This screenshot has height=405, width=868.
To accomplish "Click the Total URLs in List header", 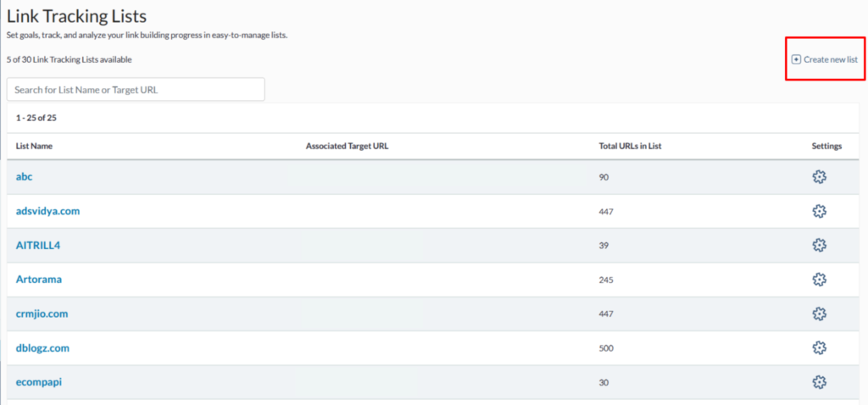I will point(631,147).
